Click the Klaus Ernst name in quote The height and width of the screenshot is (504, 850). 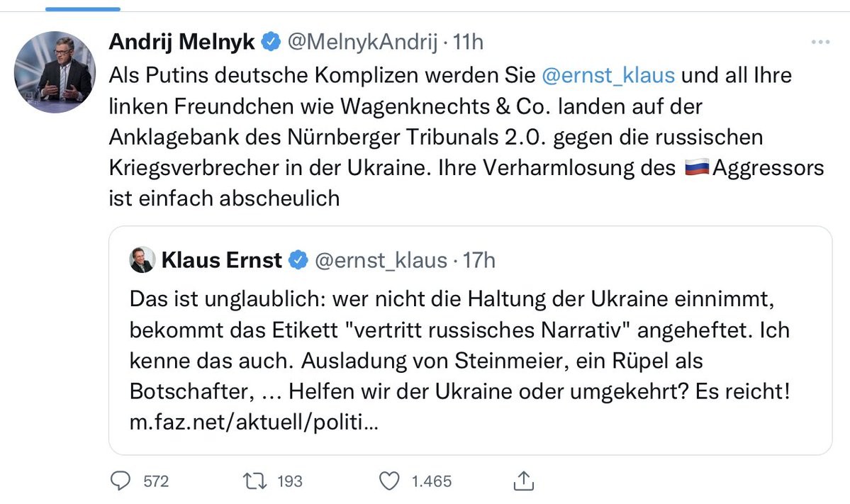click(221, 261)
